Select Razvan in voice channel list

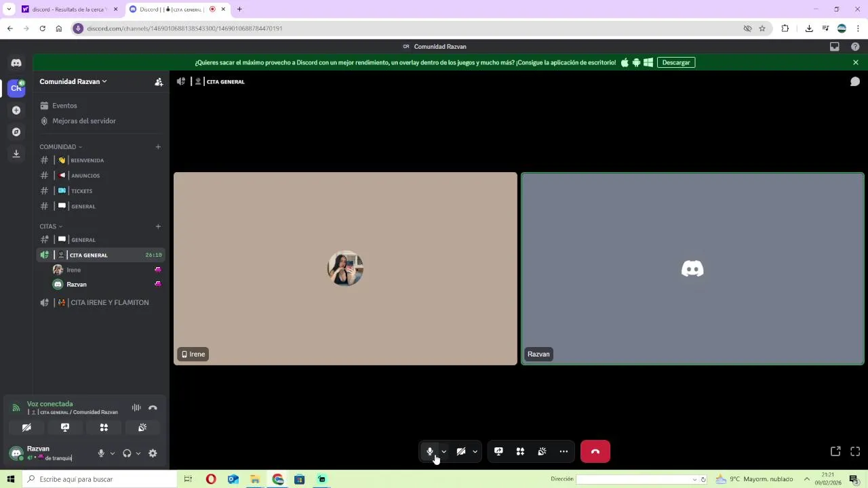(x=107, y=285)
